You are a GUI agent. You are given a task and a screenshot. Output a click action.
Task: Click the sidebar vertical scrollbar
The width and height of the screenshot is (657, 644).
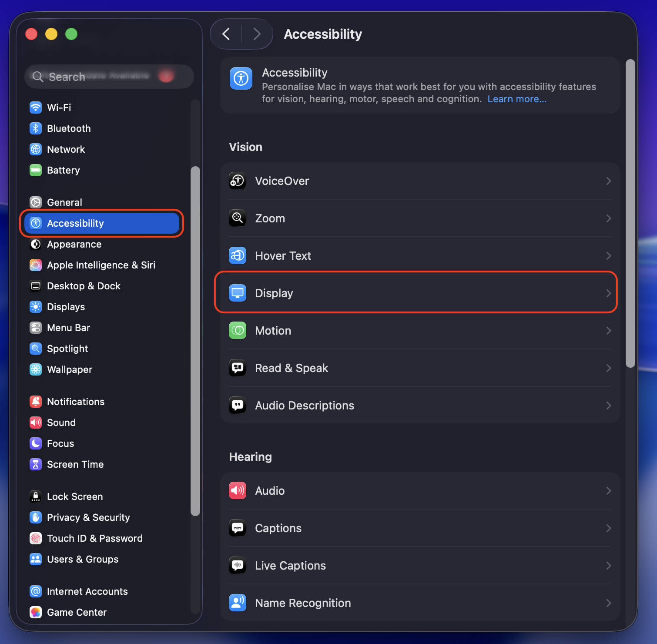195,341
